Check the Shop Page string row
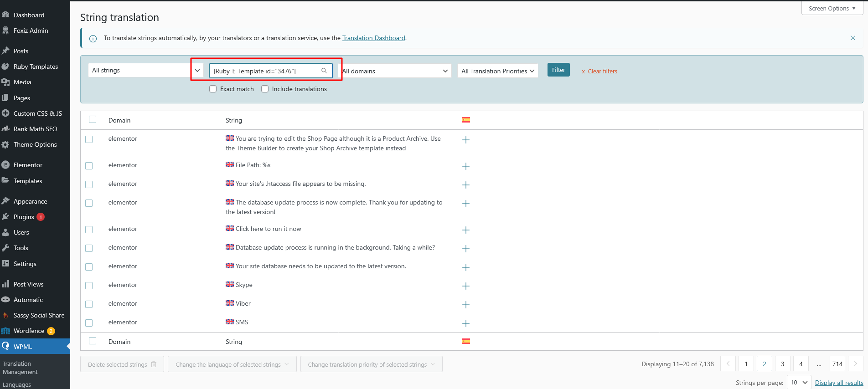 [89, 139]
